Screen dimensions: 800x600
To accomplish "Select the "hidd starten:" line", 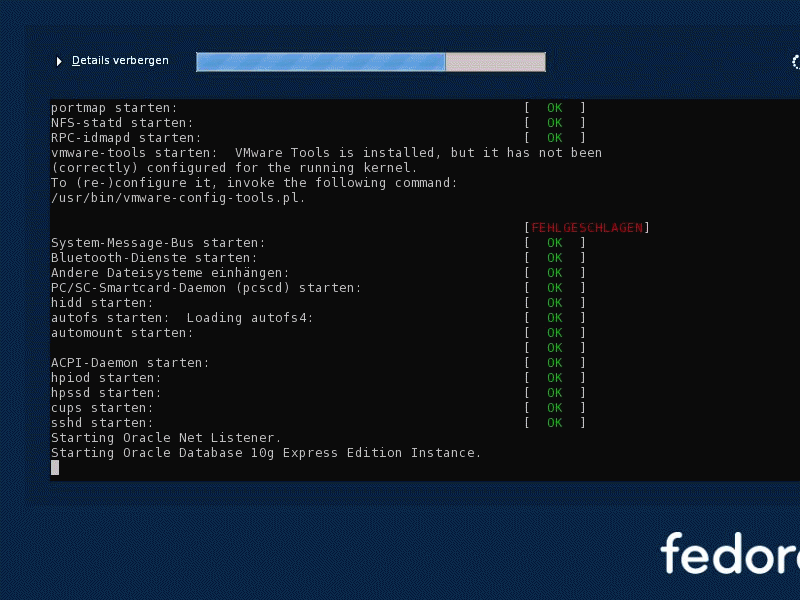I will 102,303.
